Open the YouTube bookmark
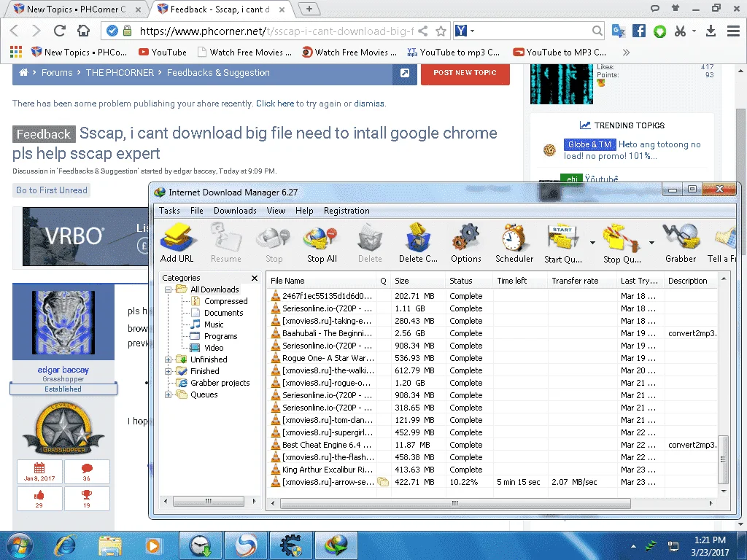The height and width of the screenshot is (560, 747). pyautogui.click(x=163, y=52)
